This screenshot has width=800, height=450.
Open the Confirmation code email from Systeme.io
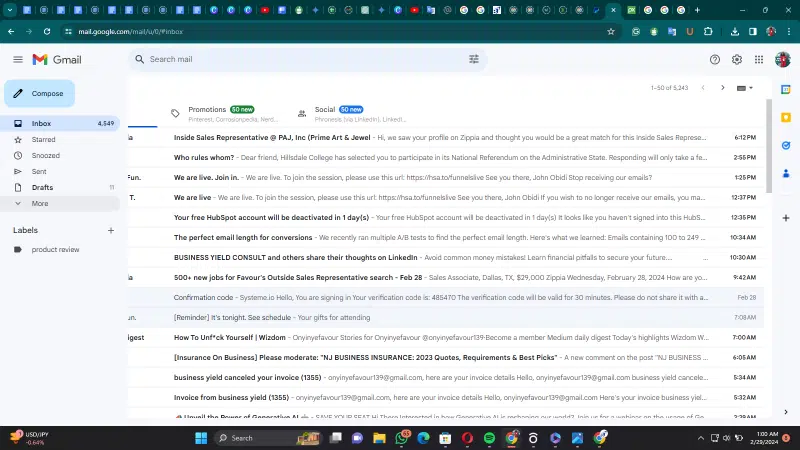click(440, 297)
